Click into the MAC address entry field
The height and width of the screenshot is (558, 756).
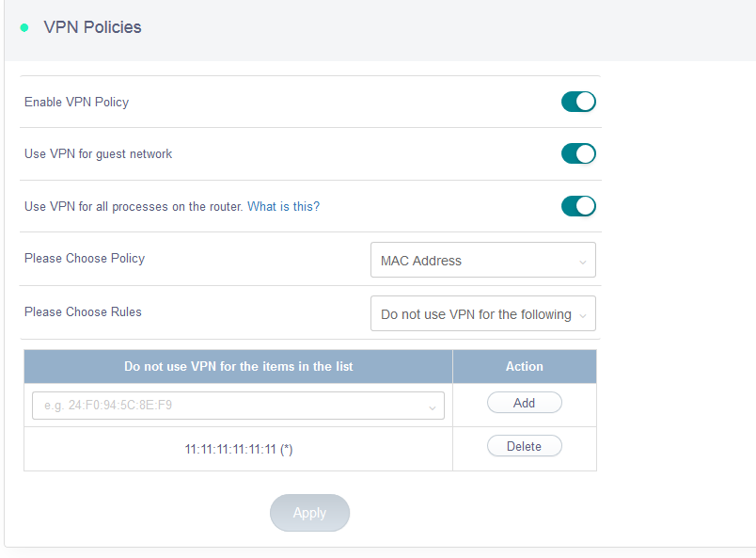226,406
